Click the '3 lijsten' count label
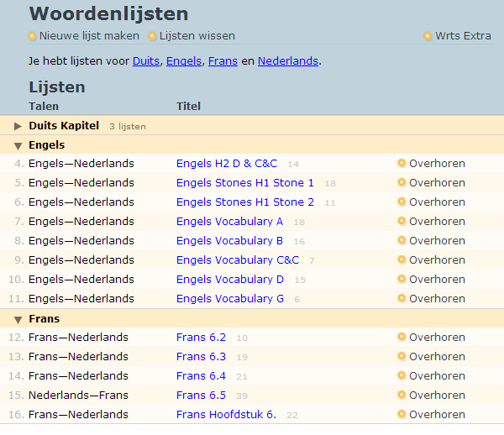The image size is (504, 435). coord(128,127)
